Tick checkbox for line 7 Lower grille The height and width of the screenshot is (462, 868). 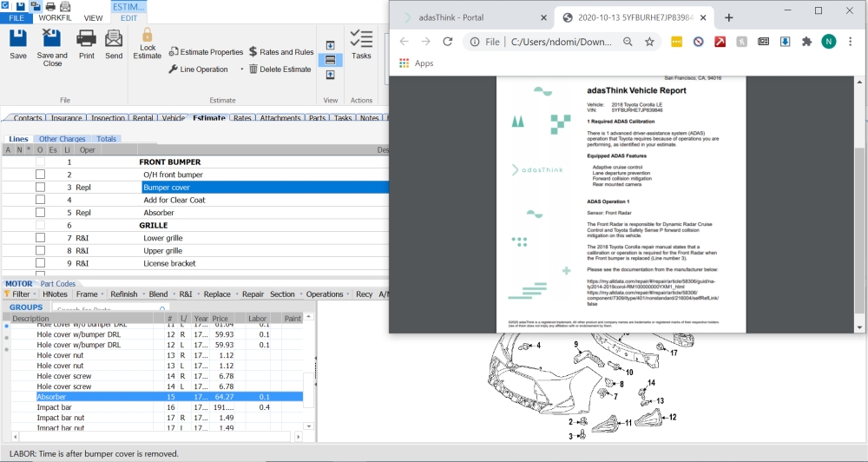(40, 238)
